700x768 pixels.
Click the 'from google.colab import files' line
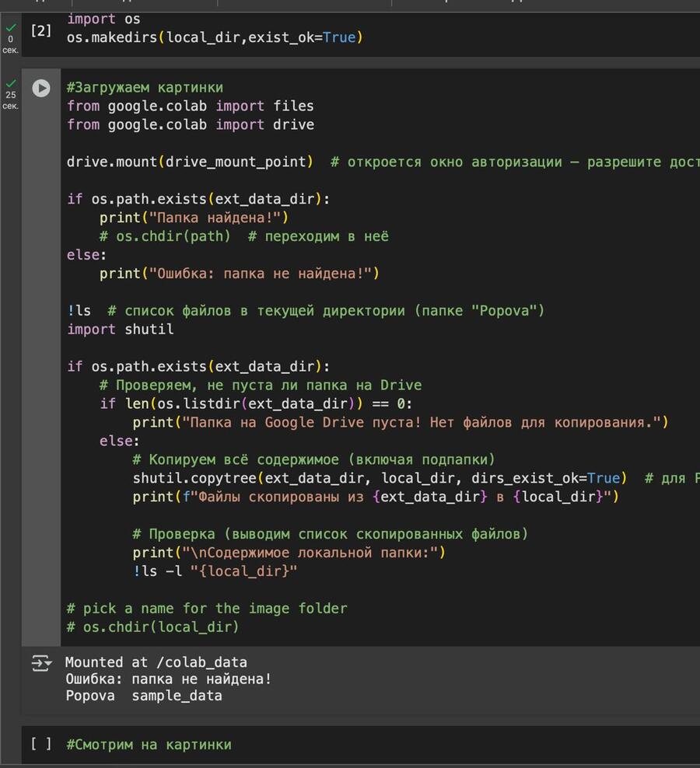coord(190,106)
